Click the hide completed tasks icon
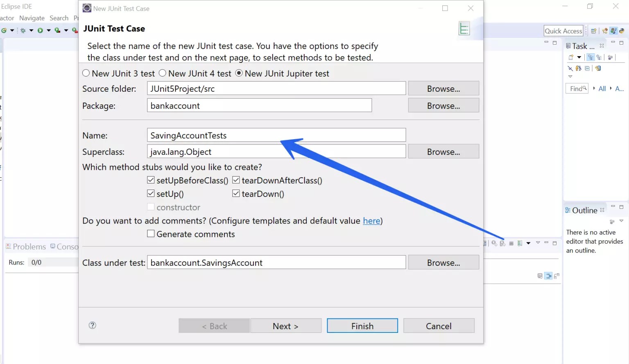629x364 pixels. pos(570,68)
